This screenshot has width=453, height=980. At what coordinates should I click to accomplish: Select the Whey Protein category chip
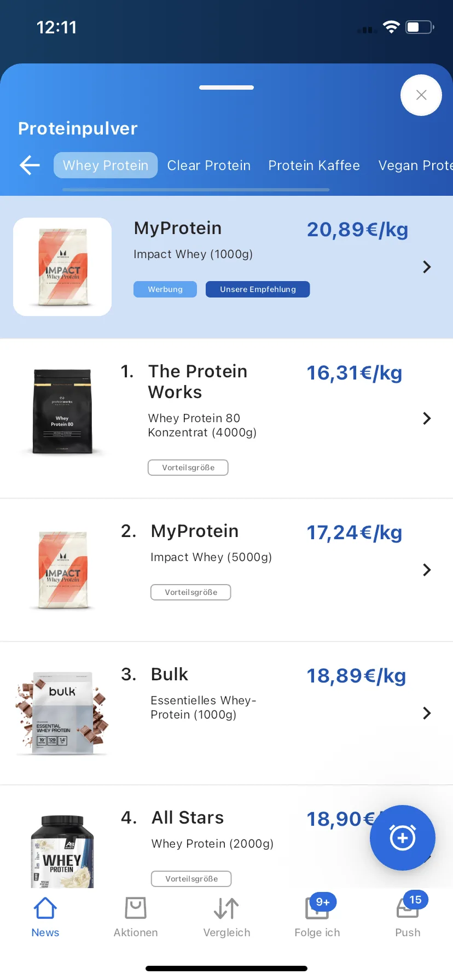tap(106, 165)
